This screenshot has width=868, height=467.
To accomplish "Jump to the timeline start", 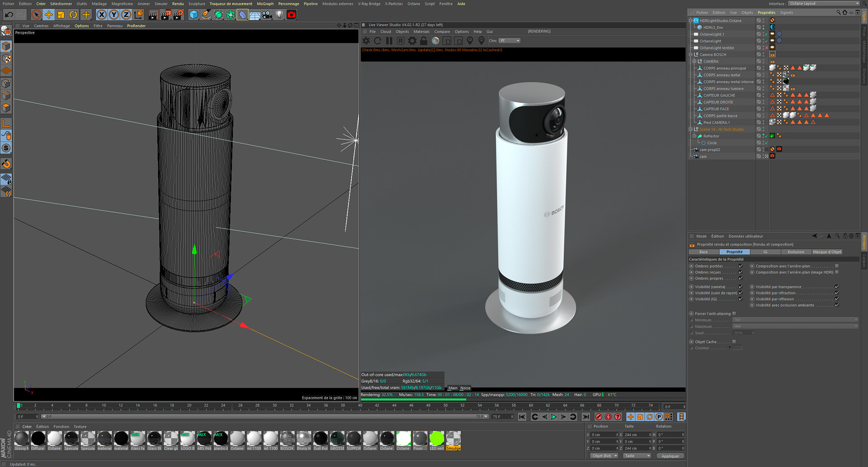I will [x=522, y=417].
